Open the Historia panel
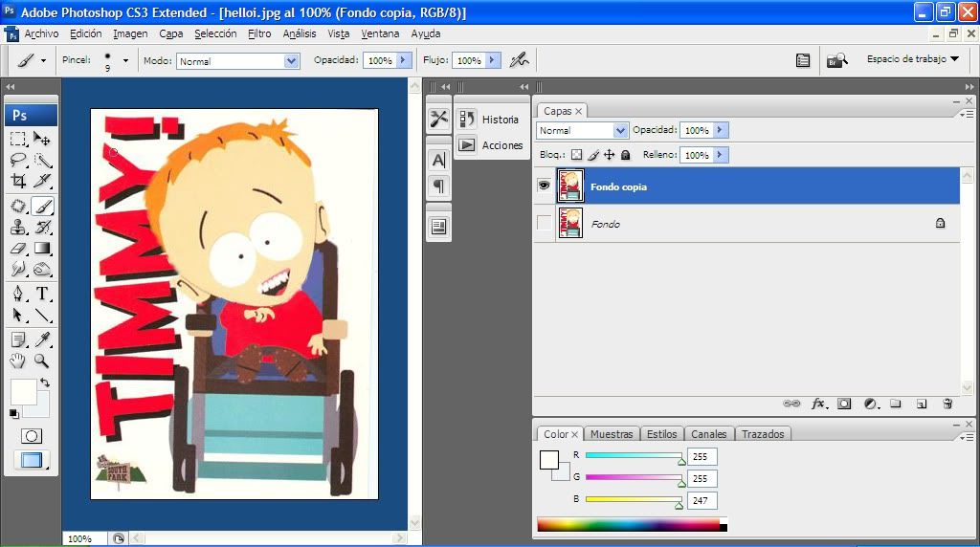 [x=492, y=120]
